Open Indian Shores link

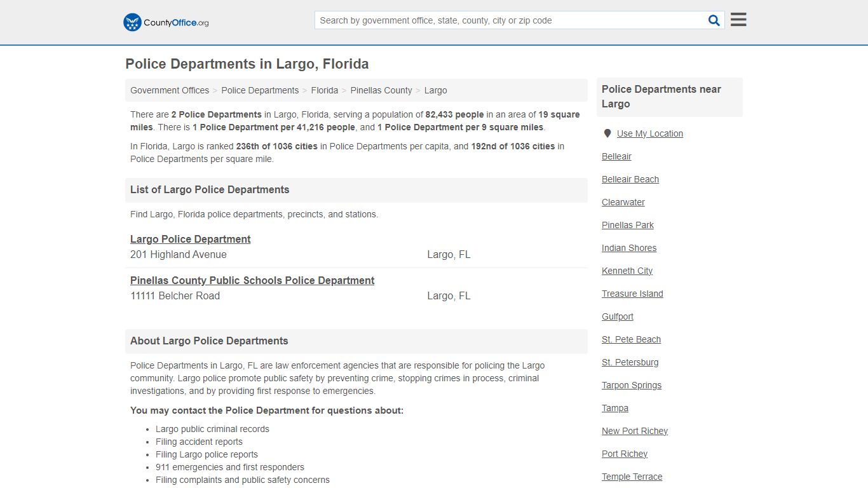click(629, 248)
